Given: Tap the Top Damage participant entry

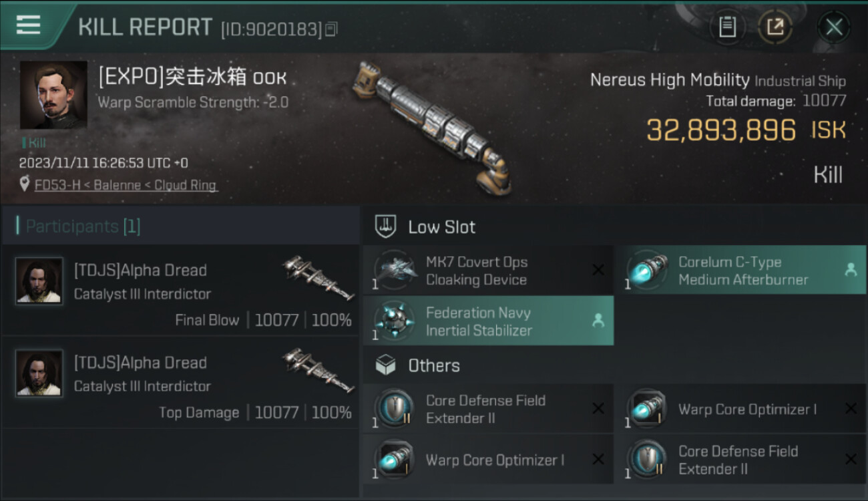Looking at the screenshot, I should [x=180, y=382].
